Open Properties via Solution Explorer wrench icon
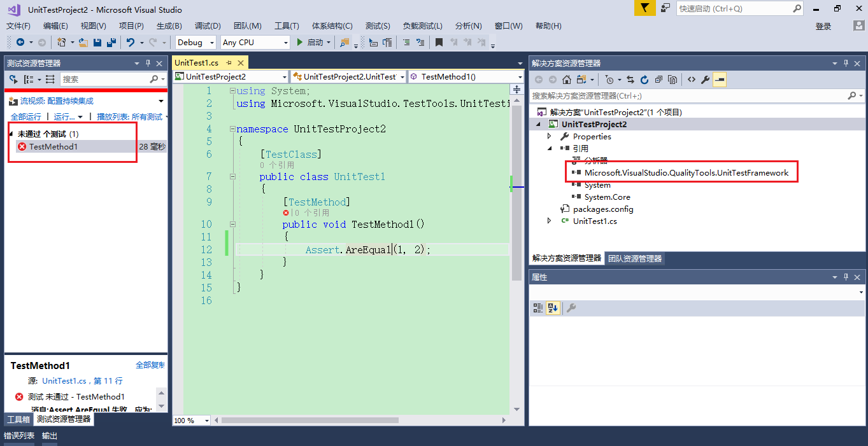The height and width of the screenshot is (446, 868). 705,80
